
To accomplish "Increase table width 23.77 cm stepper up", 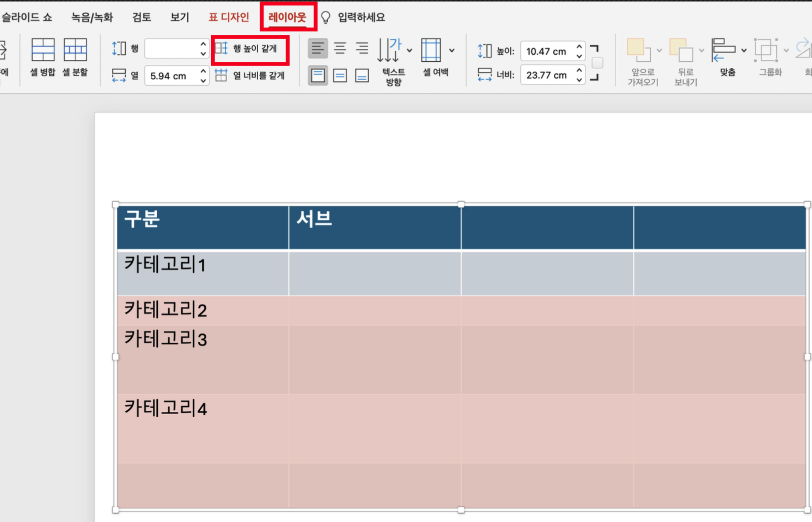I will pyautogui.click(x=579, y=70).
